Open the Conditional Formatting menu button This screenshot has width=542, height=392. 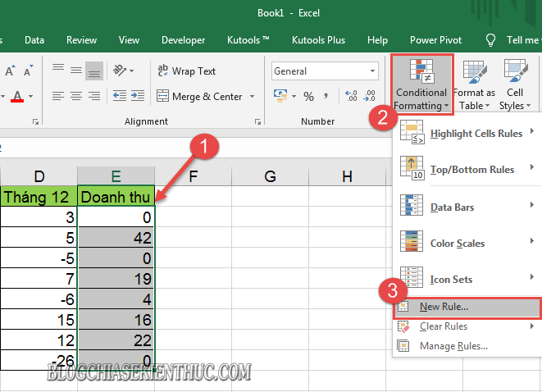[x=421, y=84]
